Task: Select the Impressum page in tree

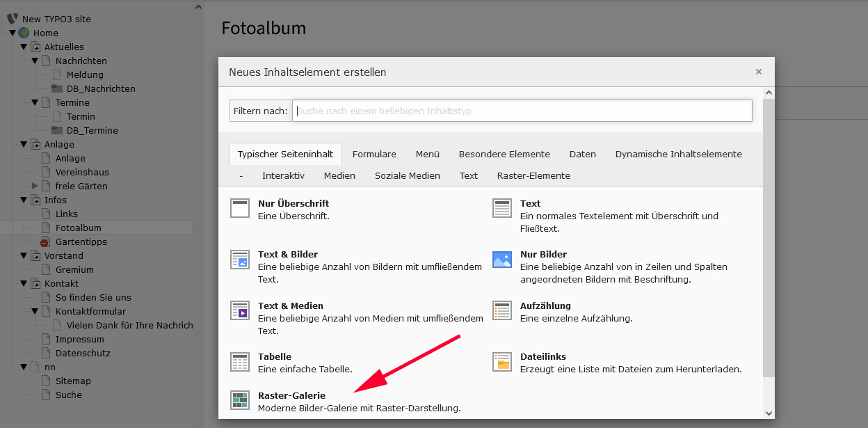Action: click(x=79, y=339)
